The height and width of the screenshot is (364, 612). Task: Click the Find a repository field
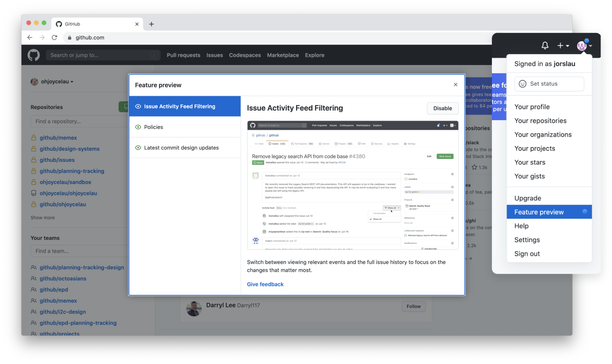point(80,121)
